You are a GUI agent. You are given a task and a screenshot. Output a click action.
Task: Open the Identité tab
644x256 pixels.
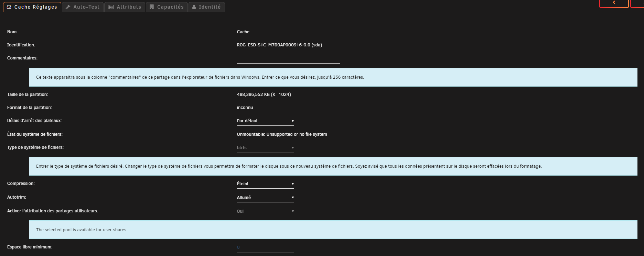tap(206, 7)
